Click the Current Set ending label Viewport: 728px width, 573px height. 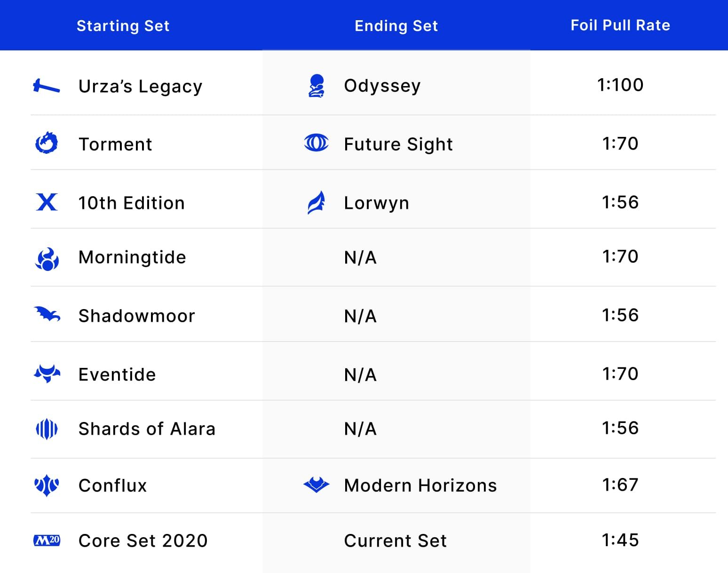point(396,541)
